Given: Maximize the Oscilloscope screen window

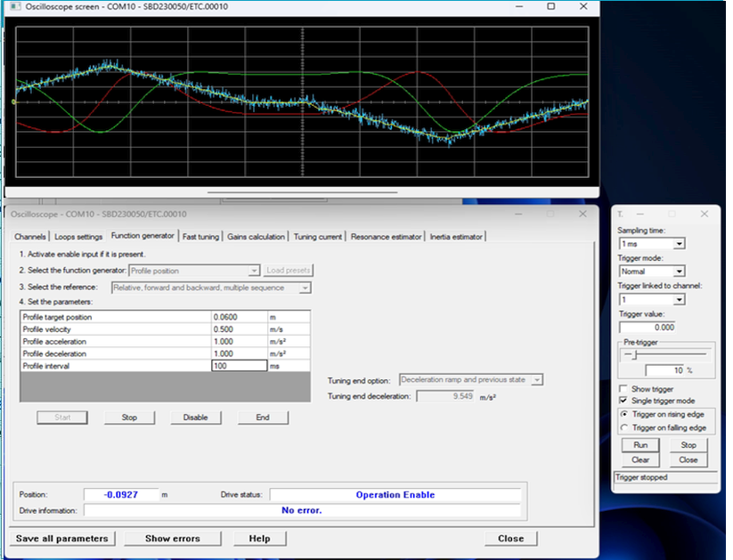Looking at the screenshot, I should click(550, 6).
